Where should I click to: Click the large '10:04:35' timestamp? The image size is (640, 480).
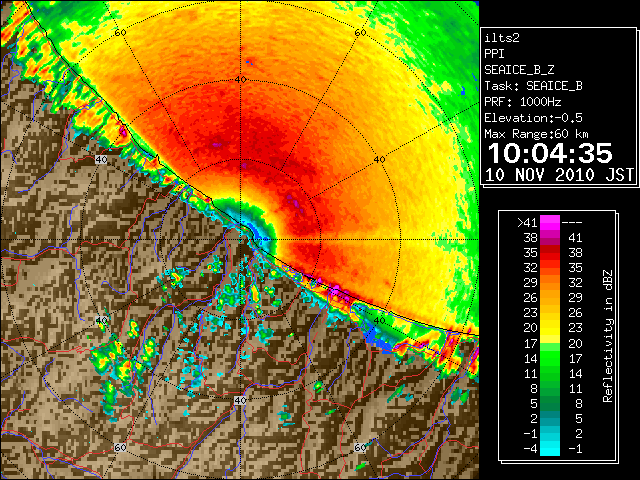[x=550, y=153]
